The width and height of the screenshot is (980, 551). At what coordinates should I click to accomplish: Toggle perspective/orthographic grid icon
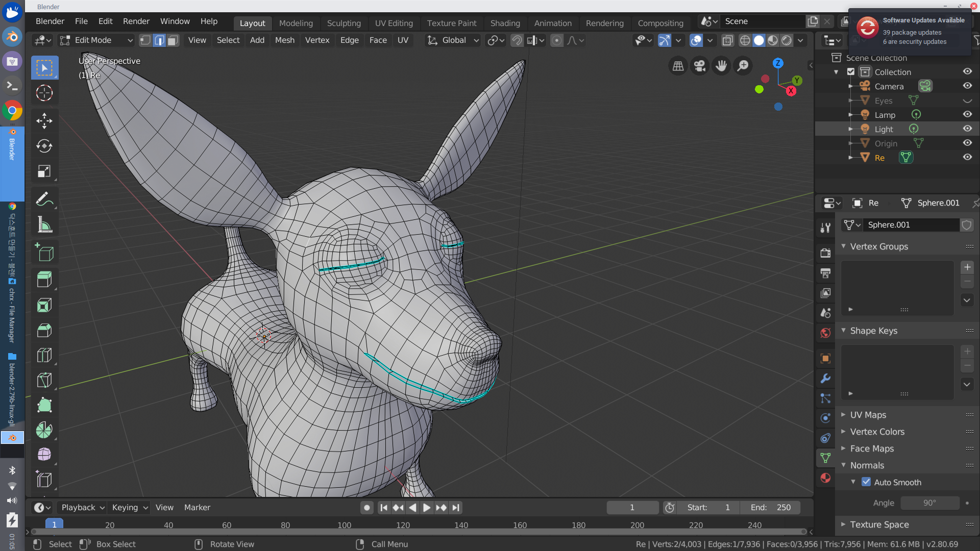[678, 66]
